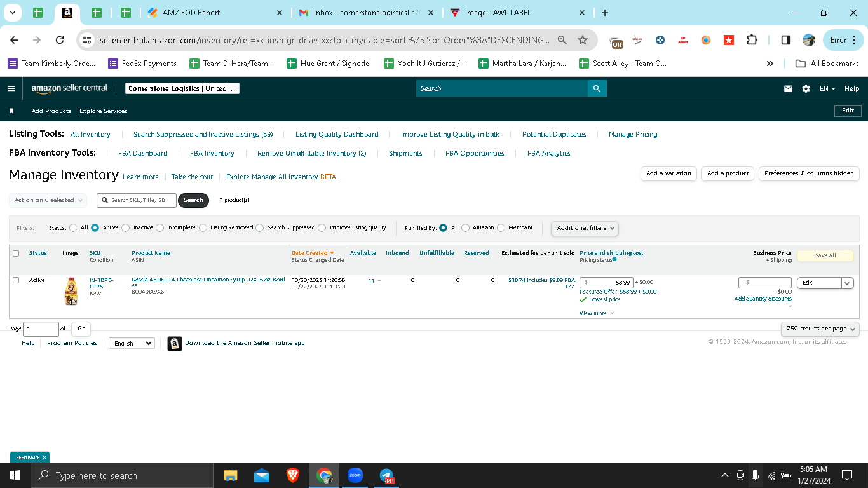Open the FBA Dashboard tool link
Viewport: 868px width, 488px height.
click(143, 153)
